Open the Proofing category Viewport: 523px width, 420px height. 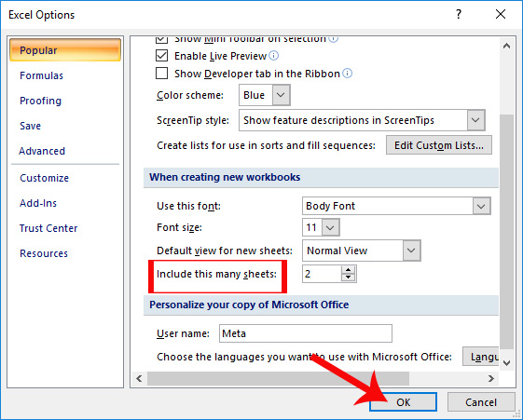tap(40, 101)
